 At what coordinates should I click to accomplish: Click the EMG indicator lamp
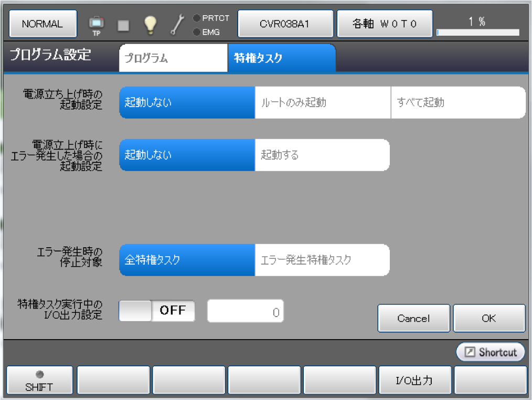[x=197, y=32]
